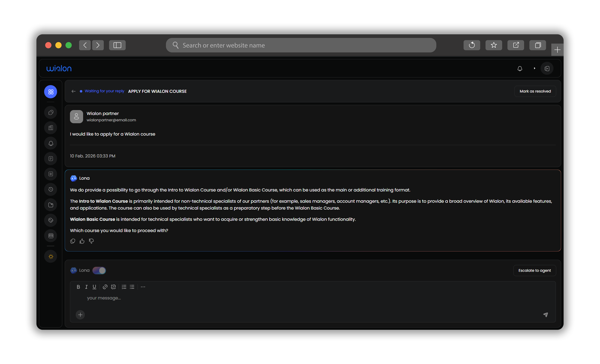Give thumbs up to Lona's reply
This screenshot has width=600, height=364.
coord(82,241)
